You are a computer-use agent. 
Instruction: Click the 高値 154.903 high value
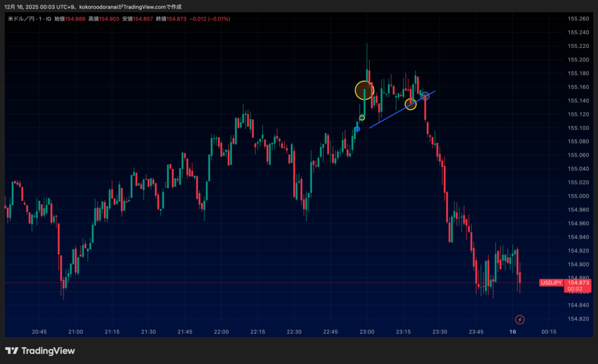pyautogui.click(x=103, y=19)
